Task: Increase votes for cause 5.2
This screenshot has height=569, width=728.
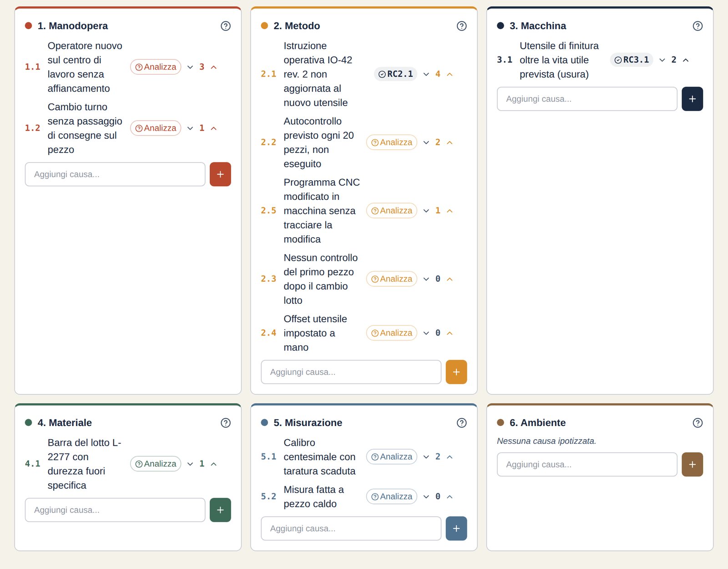Action: click(450, 497)
